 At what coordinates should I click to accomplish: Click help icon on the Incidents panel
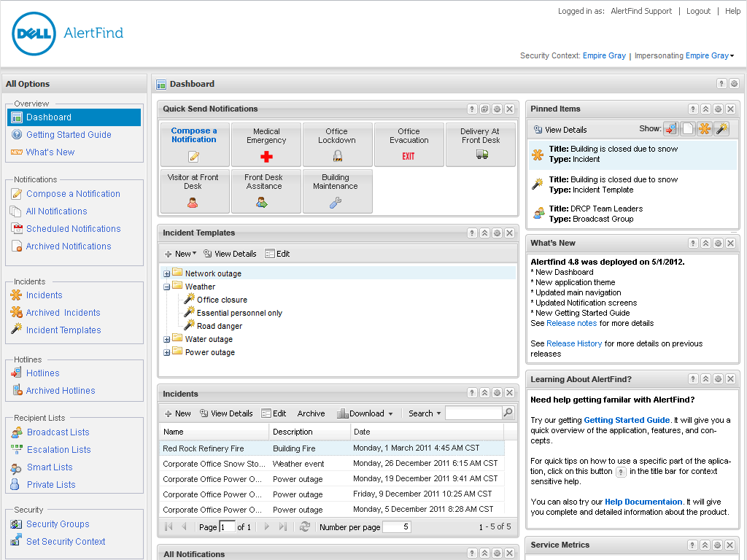pyautogui.click(x=472, y=393)
